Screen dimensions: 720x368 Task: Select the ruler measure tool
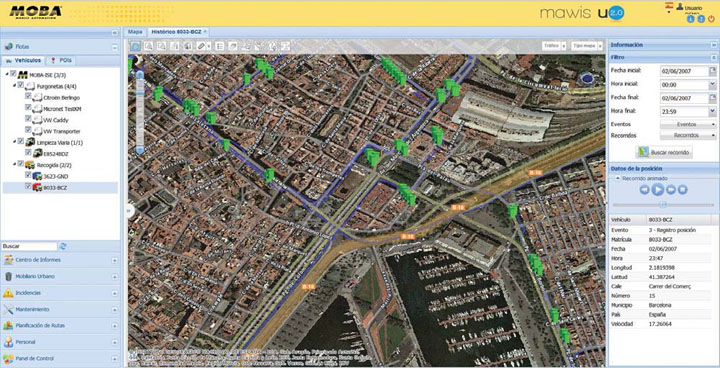point(201,46)
